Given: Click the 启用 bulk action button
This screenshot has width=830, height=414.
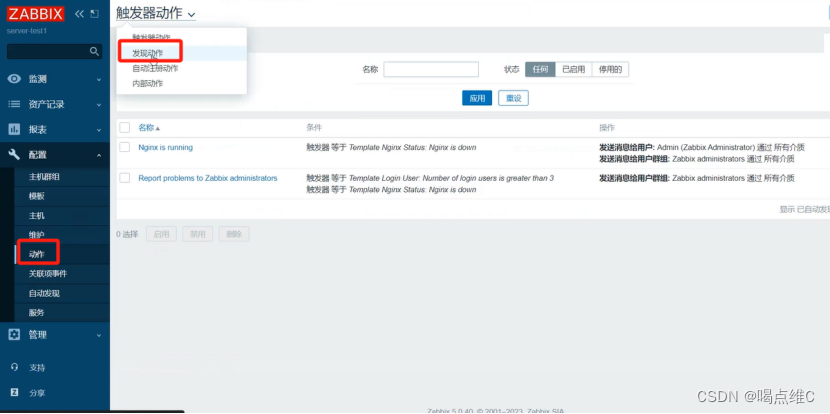Looking at the screenshot, I should 161,234.
